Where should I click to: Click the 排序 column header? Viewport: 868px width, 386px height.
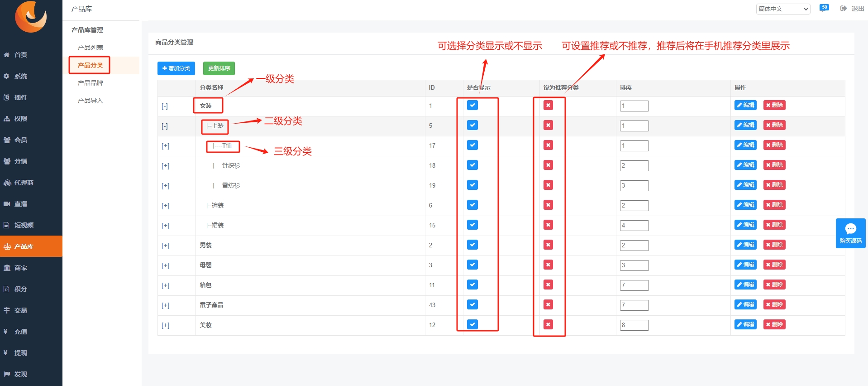pyautogui.click(x=626, y=88)
